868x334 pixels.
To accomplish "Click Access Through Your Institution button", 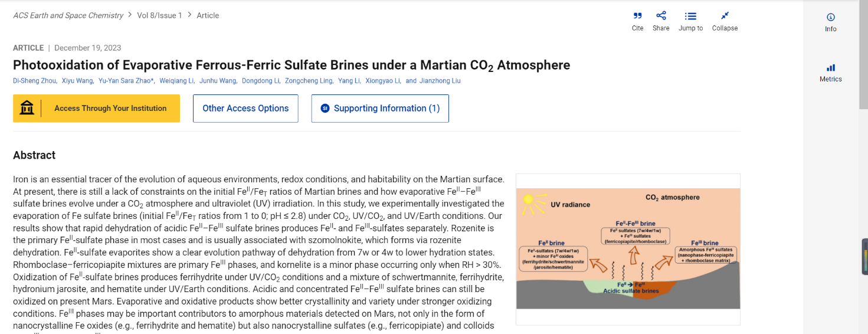I will pyautogui.click(x=96, y=109).
